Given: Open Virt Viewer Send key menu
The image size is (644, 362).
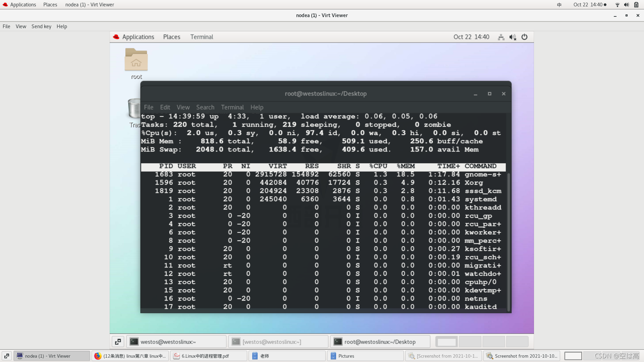Looking at the screenshot, I should (41, 26).
